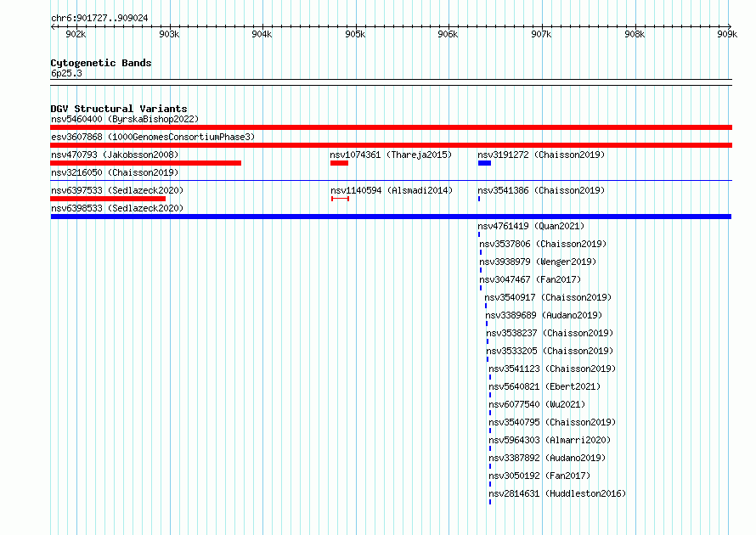This screenshot has height=535, width=756.
Task: Open nsv3541123 (Chaisson2019) variant
Action: pos(552,369)
